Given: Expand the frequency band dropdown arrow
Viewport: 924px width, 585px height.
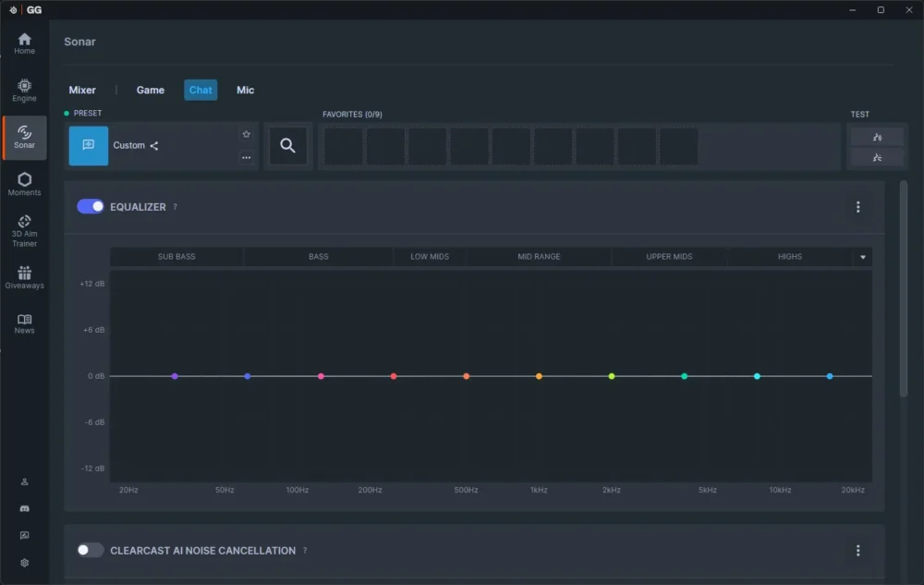Looking at the screenshot, I should pyautogui.click(x=863, y=257).
